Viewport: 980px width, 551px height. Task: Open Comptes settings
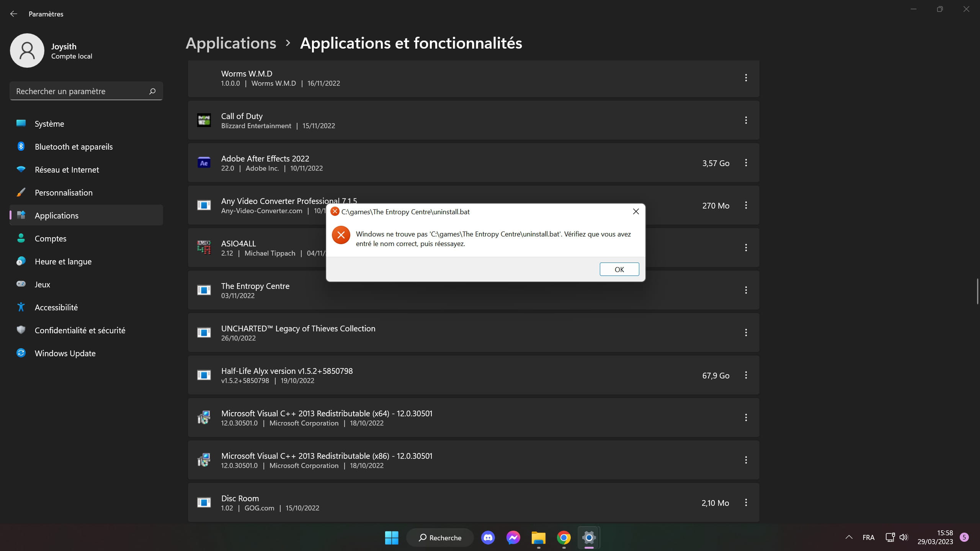(x=86, y=238)
